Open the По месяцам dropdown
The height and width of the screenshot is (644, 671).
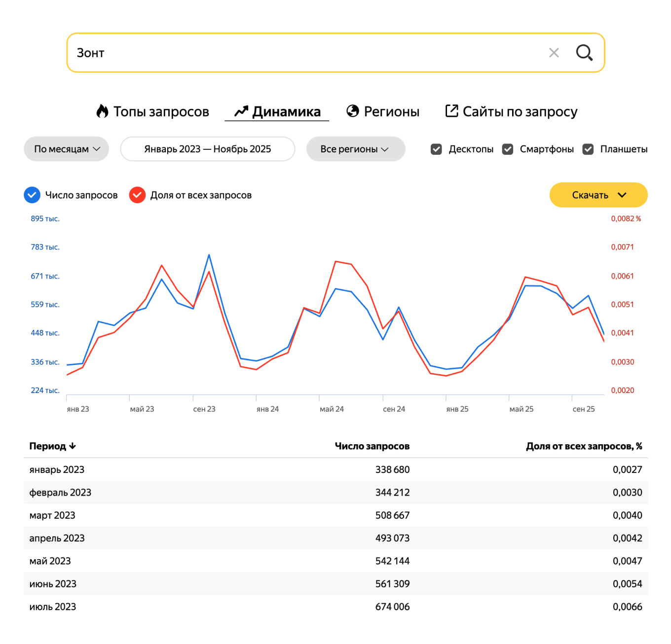(x=66, y=149)
